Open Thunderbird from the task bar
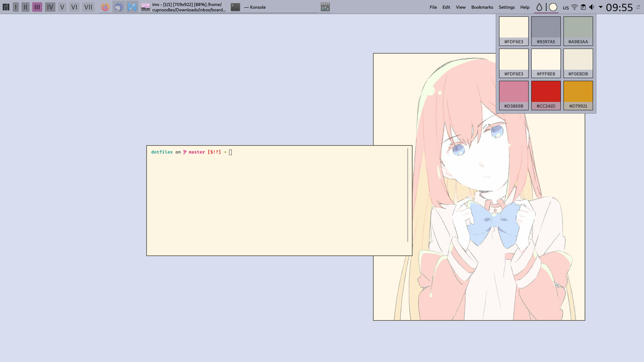 tap(118, 7)
